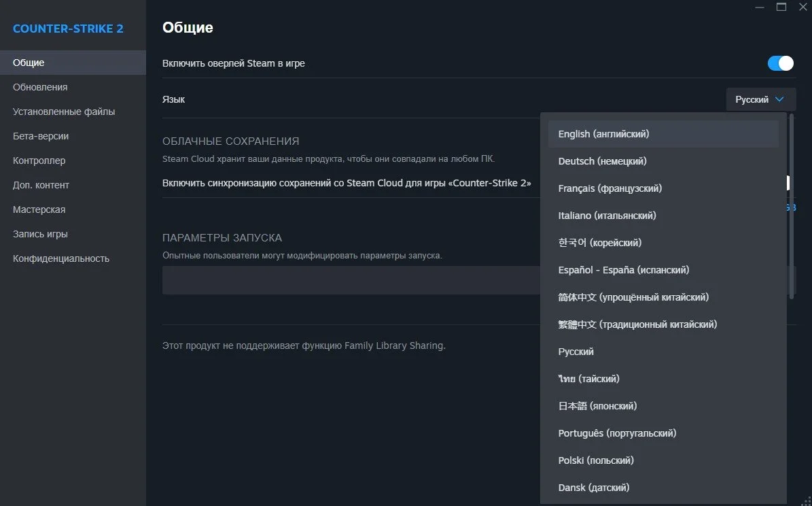Click the ПАРАМЕТРЫ ЗАПУСКА section heading
Image resolution: width=812 pixels, height=506 pixels.
[x=222, y=238]
